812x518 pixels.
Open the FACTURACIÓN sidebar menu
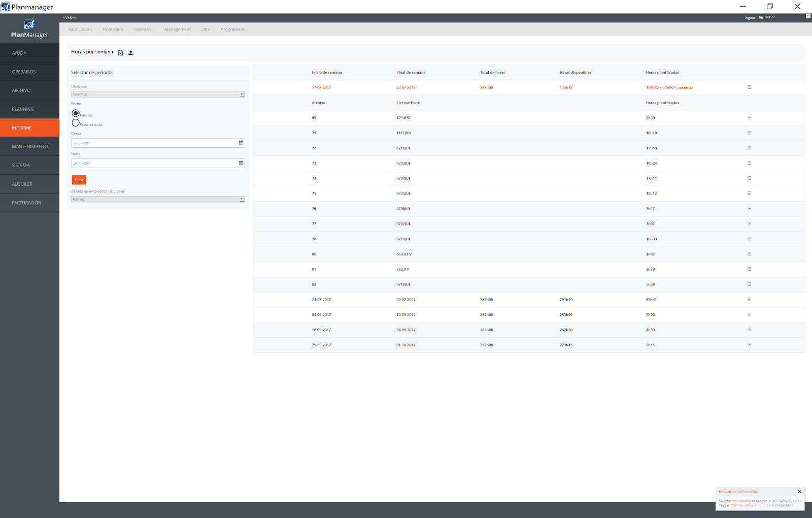[29, 203]
